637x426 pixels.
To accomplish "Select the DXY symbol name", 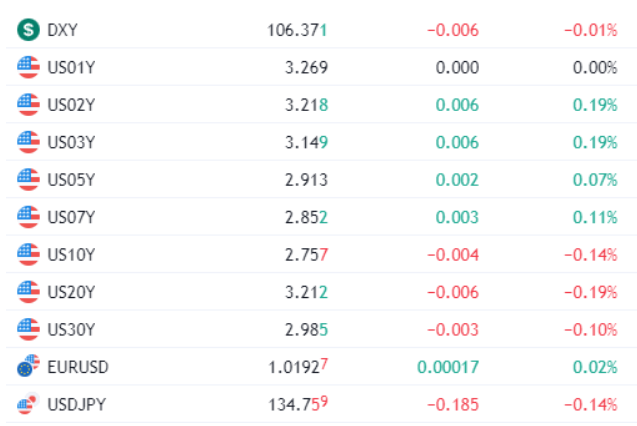I will coord(62,30).
